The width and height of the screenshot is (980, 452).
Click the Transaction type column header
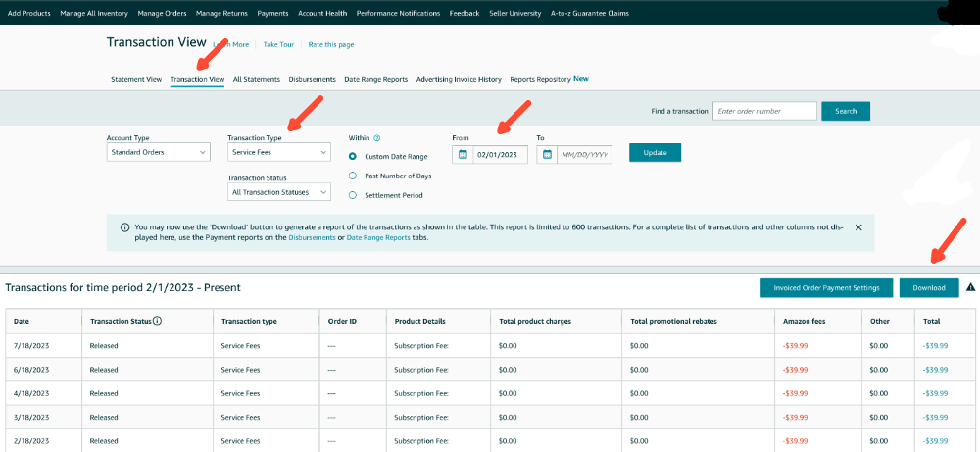[267, 321]
